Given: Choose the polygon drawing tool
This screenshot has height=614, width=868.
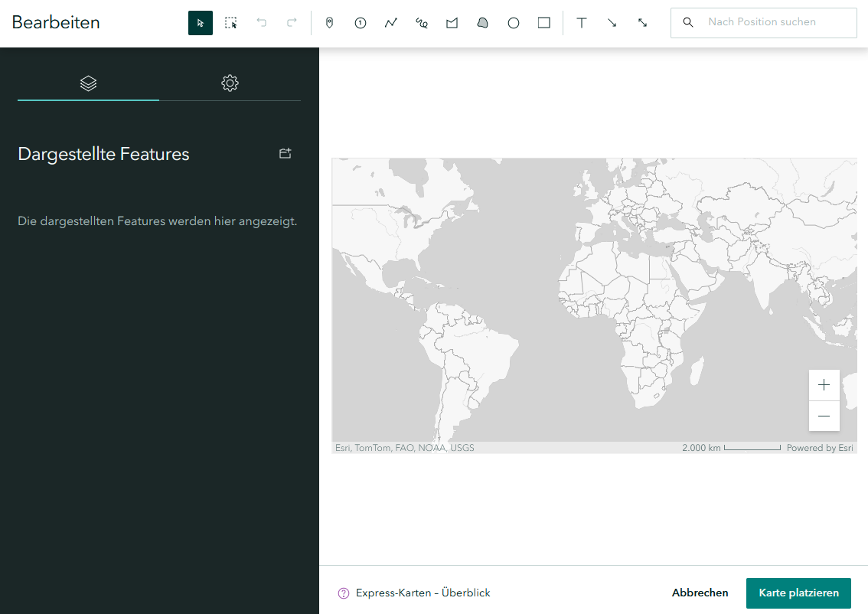Looking at the screenshot, I should (x=452, y=23).
